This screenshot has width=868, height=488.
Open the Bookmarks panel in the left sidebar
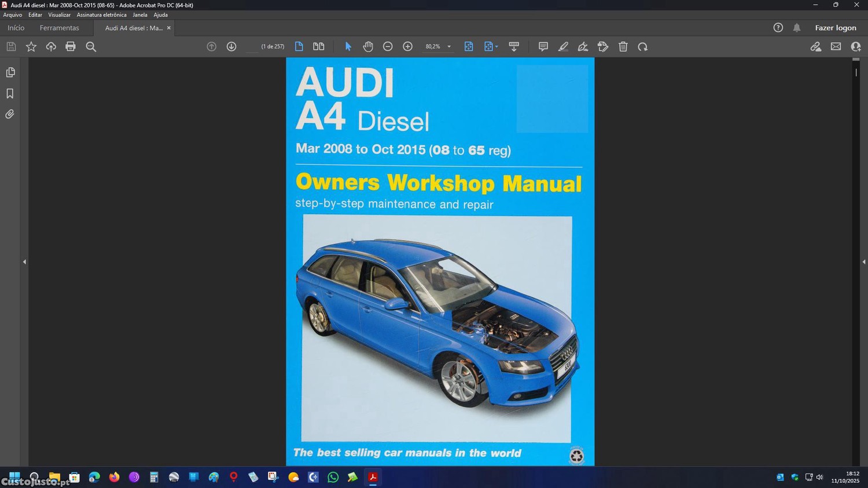tap(10, 94)
